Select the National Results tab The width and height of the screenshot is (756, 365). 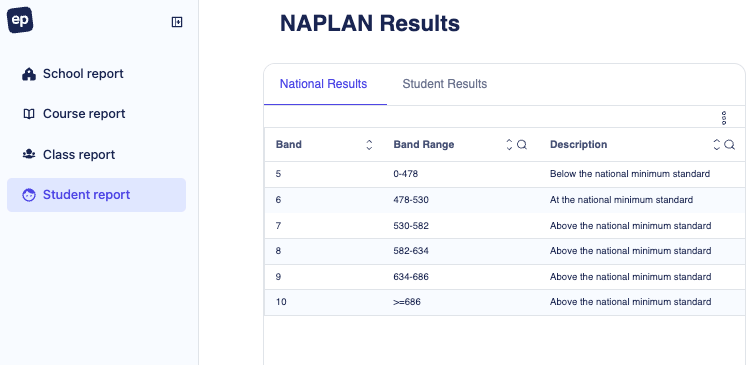324,84
